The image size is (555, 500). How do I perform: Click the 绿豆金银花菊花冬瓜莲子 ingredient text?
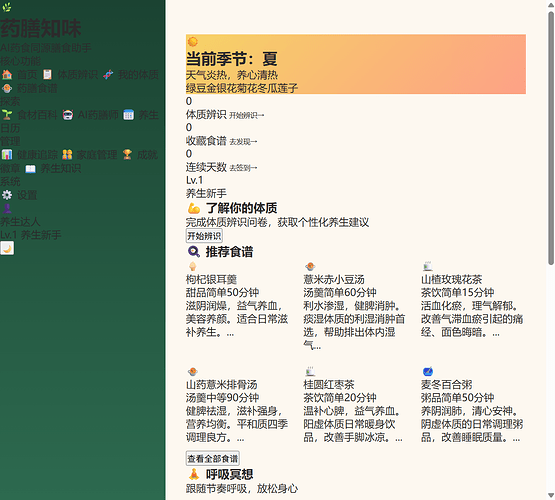[x=242, y=88]
